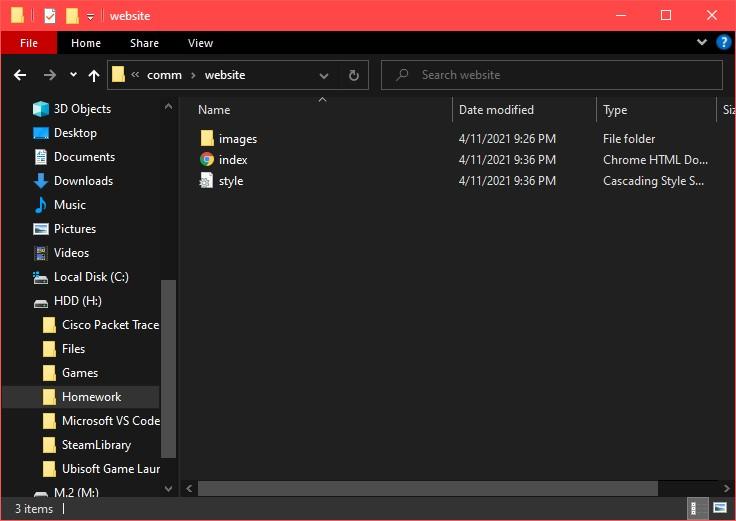The height and width of the screenshot is (521, 736).
Task: Open recent locations dropdown arrow
Action: coord(73,75)
